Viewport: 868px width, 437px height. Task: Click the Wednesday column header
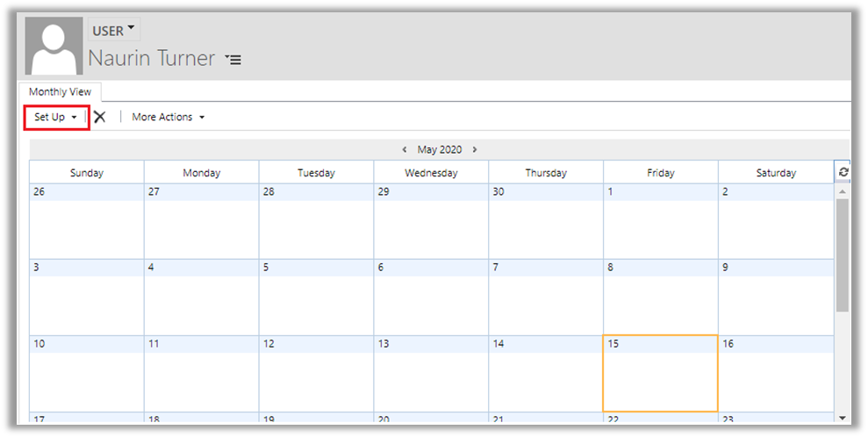click(431, 173)
